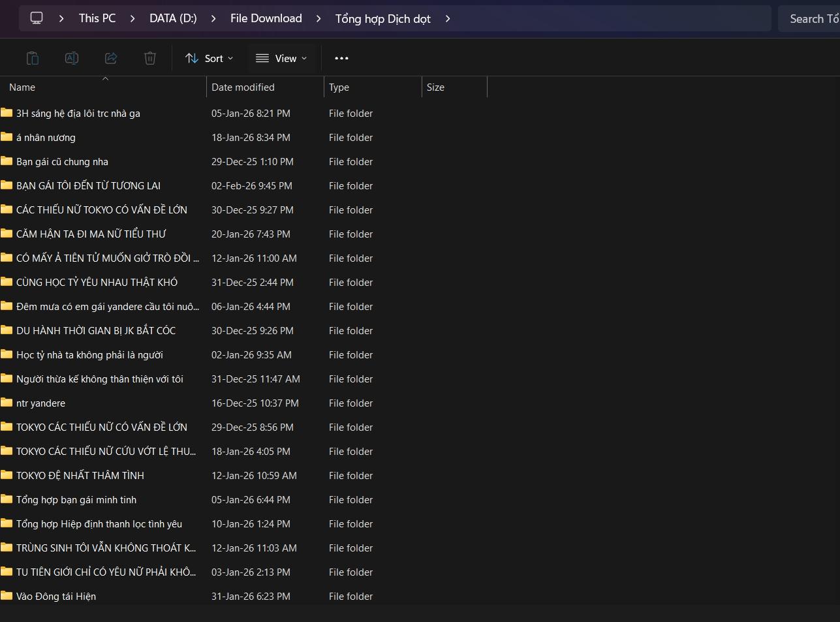Go to 'File Download' breadcrumb folder

[x=266, y=18]
